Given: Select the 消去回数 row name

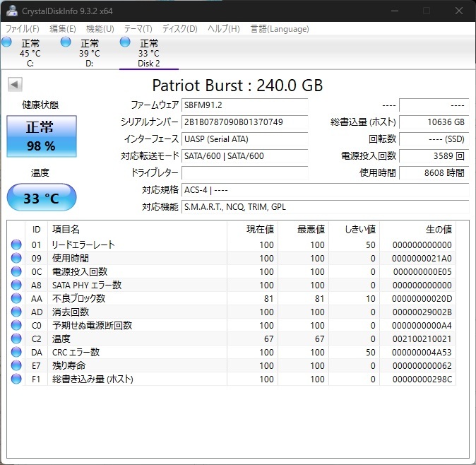Looking at the screenshot, I should click(71, 312).
